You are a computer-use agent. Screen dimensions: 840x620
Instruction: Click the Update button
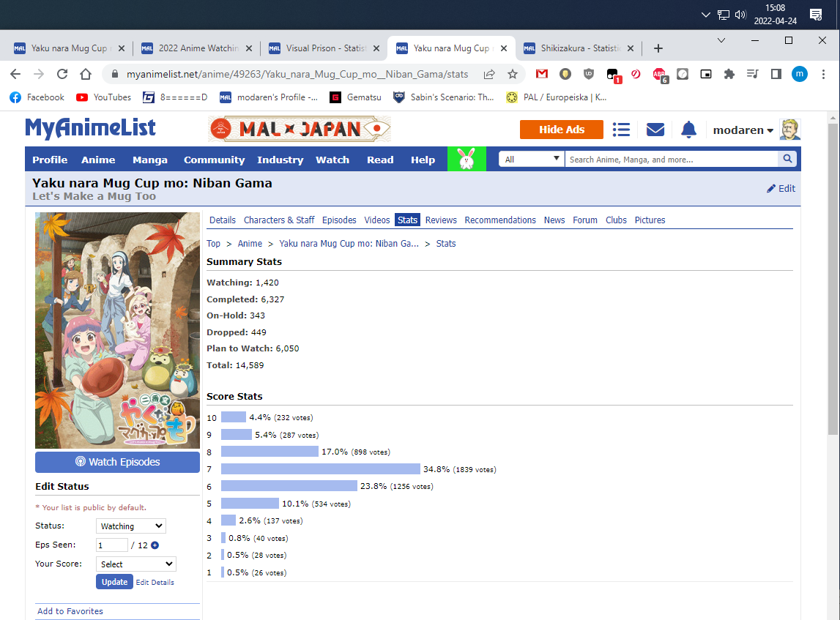click(x=115, y=581)
